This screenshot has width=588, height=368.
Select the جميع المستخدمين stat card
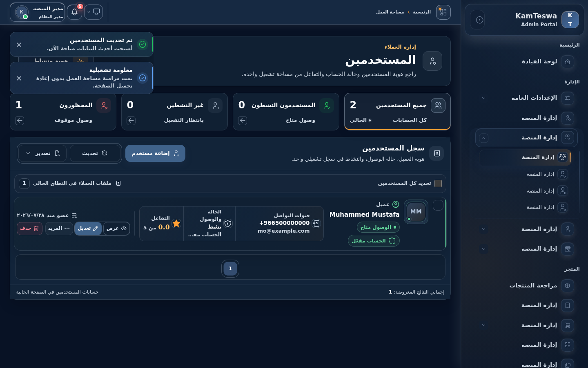tap(397, 112)
